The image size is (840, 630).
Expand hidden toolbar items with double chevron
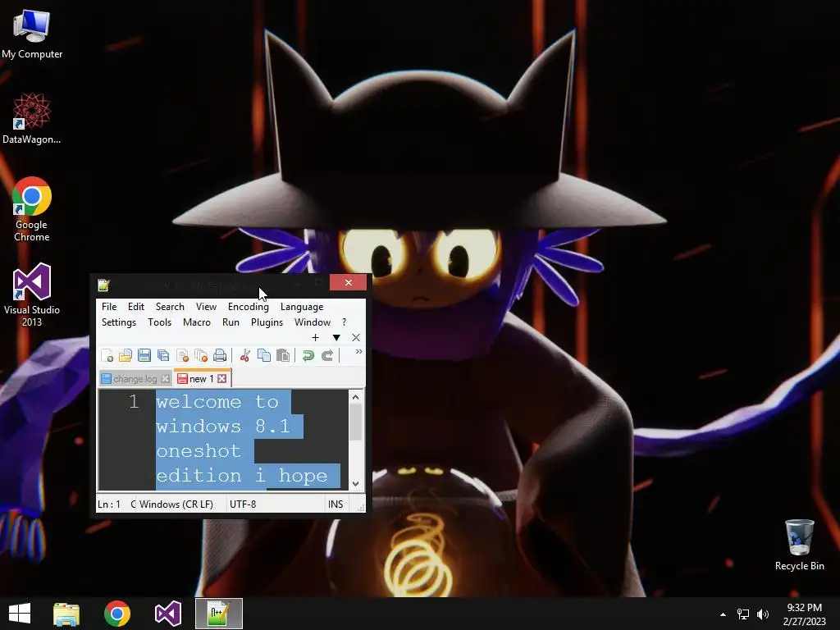[359, 351]
